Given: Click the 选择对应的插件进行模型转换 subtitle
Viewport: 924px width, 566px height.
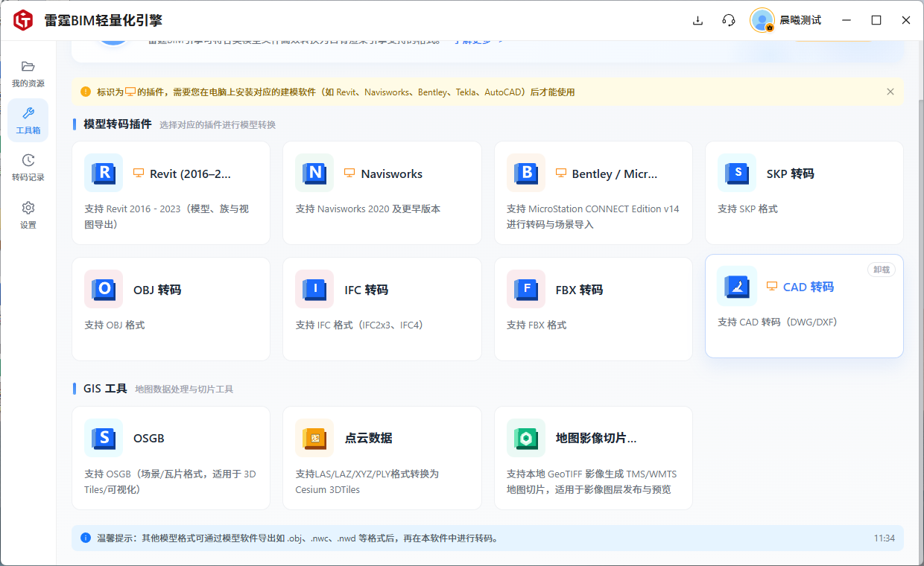Looking at the screenshot, I should 218,125.
